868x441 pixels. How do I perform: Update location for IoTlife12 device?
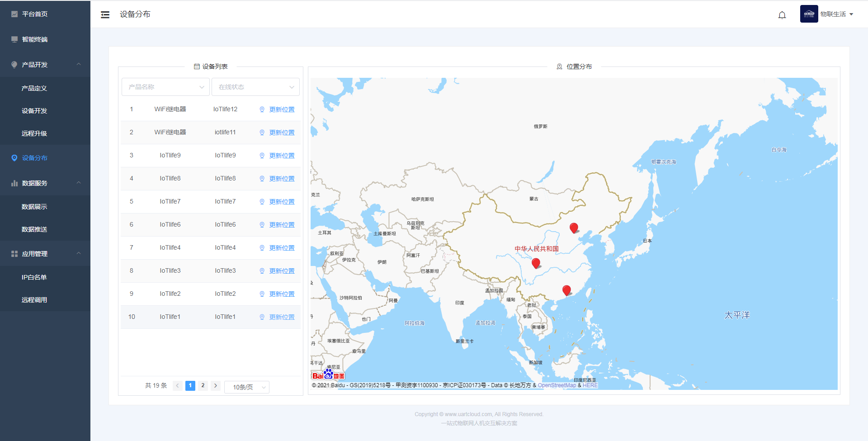(x=277, y=109)
